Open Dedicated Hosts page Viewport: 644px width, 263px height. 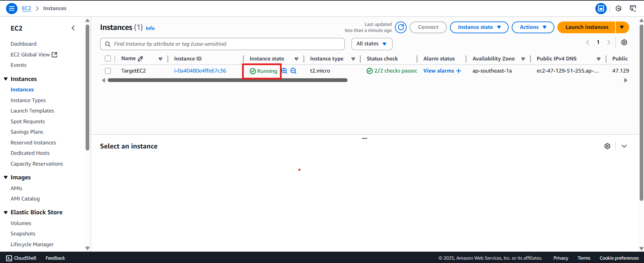[30, 153]
